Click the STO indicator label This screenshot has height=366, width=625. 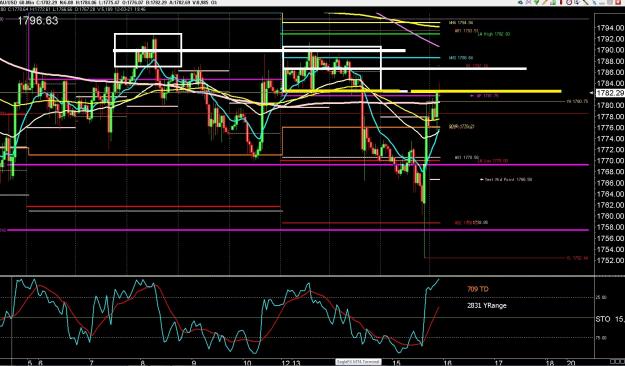click(603, 319)
